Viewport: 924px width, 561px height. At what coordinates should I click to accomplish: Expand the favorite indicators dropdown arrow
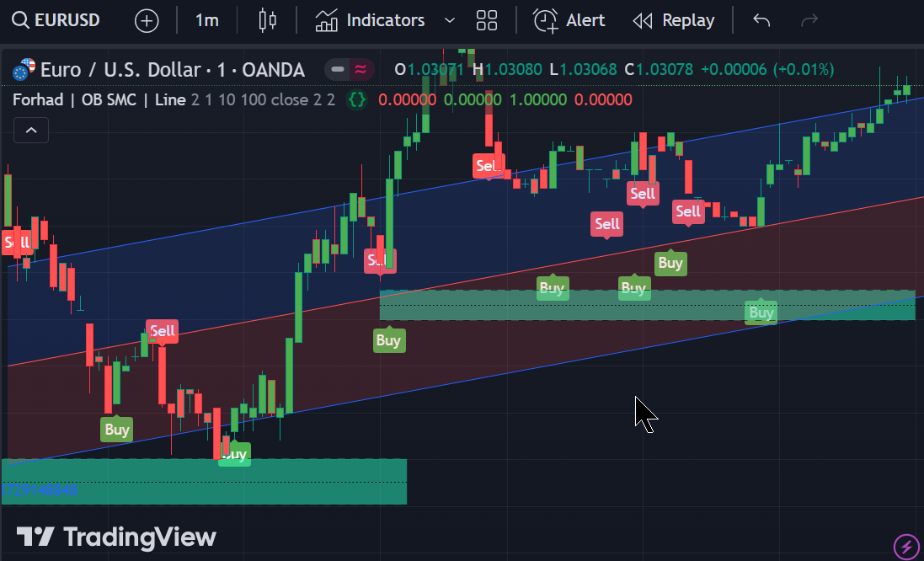[x=449, y=20]
